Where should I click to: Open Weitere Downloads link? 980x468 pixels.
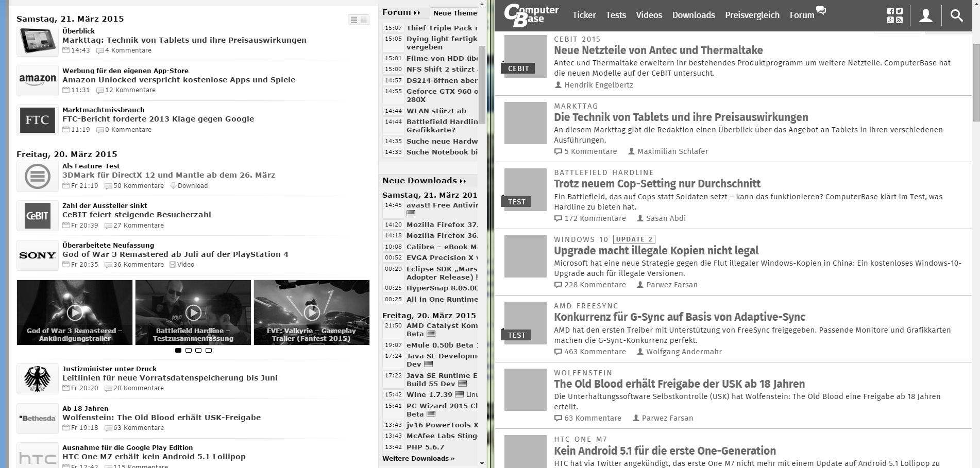click(418, 459)
